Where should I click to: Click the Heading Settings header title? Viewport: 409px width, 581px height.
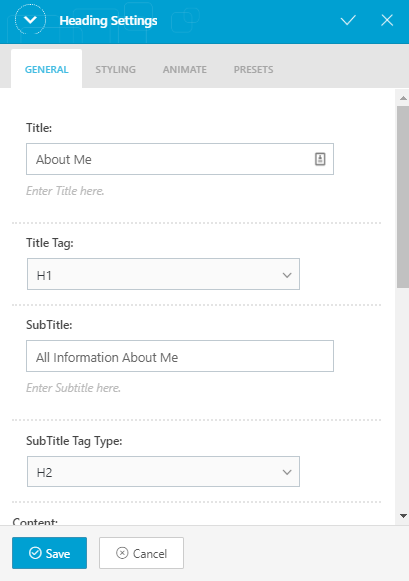click(108, 21)
